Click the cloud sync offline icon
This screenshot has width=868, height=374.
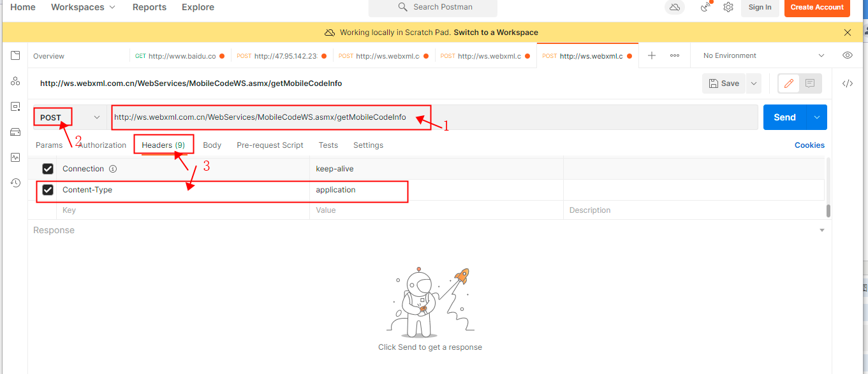[x=674, y=7]
